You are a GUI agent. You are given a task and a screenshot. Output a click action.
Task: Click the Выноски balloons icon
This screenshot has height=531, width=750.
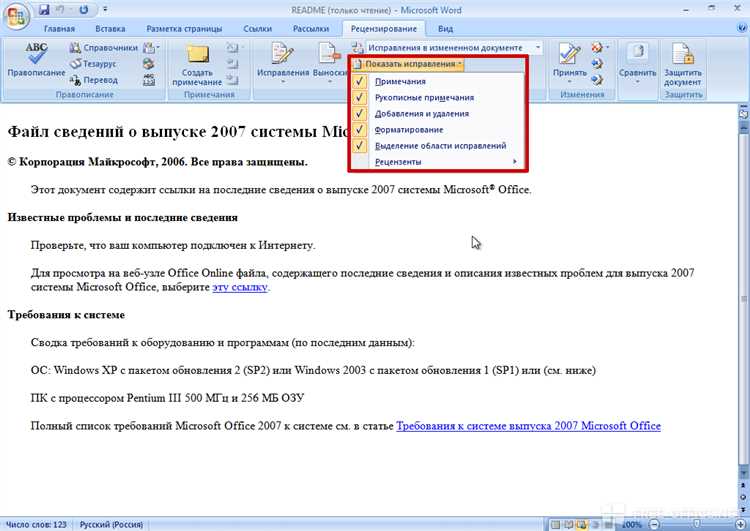(330, 54)
